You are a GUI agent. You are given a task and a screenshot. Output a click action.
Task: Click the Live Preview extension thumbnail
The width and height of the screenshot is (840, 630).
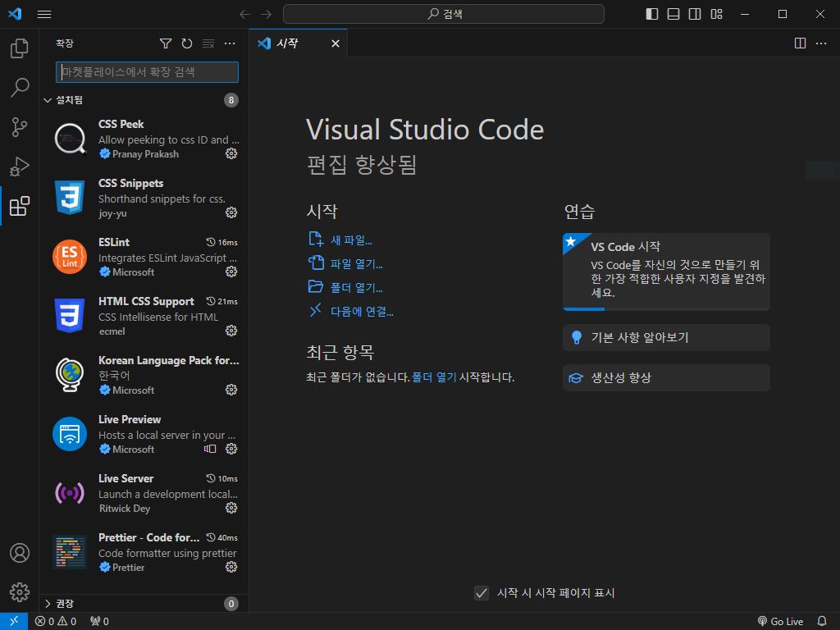click(x=70, y=434)
